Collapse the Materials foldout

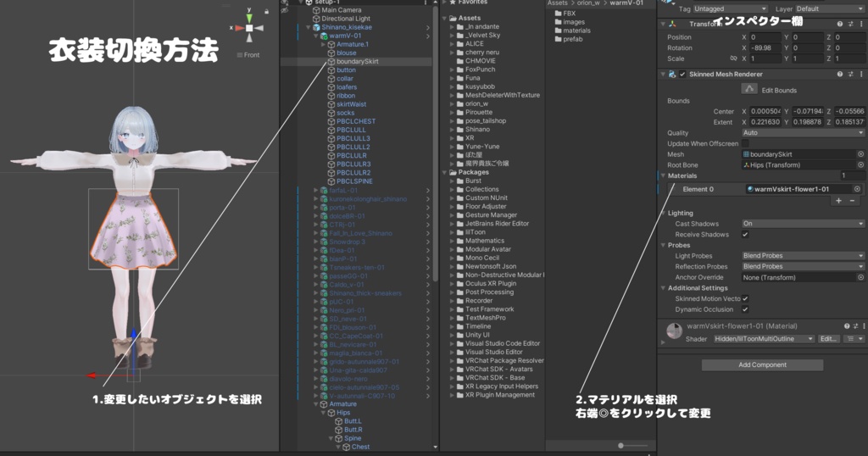coord(663,175)
